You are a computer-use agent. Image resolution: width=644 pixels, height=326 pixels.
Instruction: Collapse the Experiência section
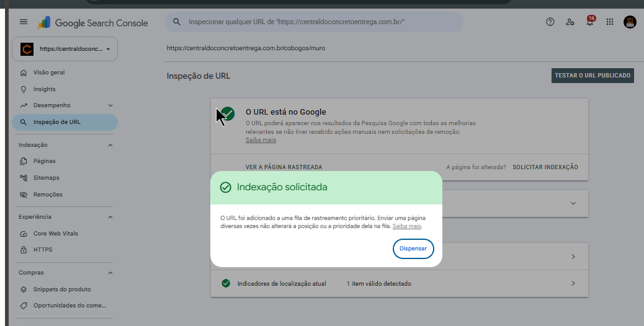point(110,217)
